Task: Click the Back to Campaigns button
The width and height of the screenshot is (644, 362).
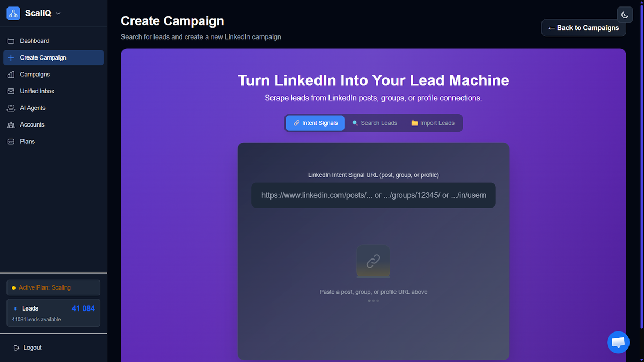Action: pos(583,28)
